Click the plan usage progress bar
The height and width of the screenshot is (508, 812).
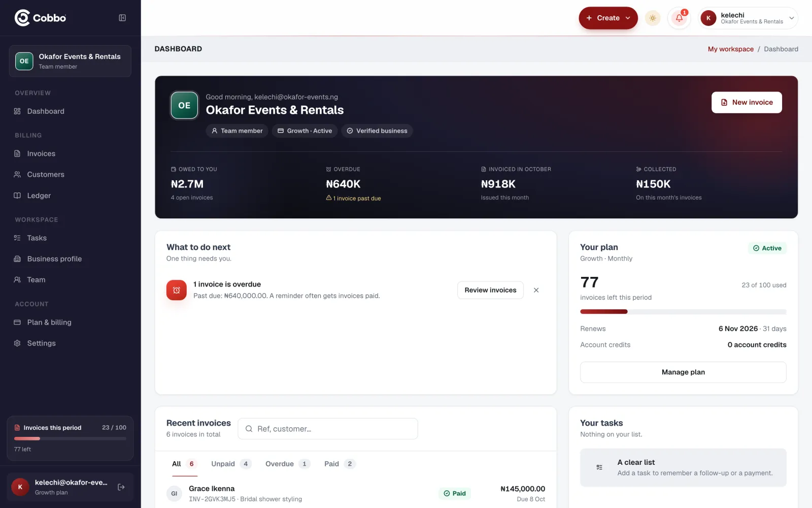coord(683,312)
